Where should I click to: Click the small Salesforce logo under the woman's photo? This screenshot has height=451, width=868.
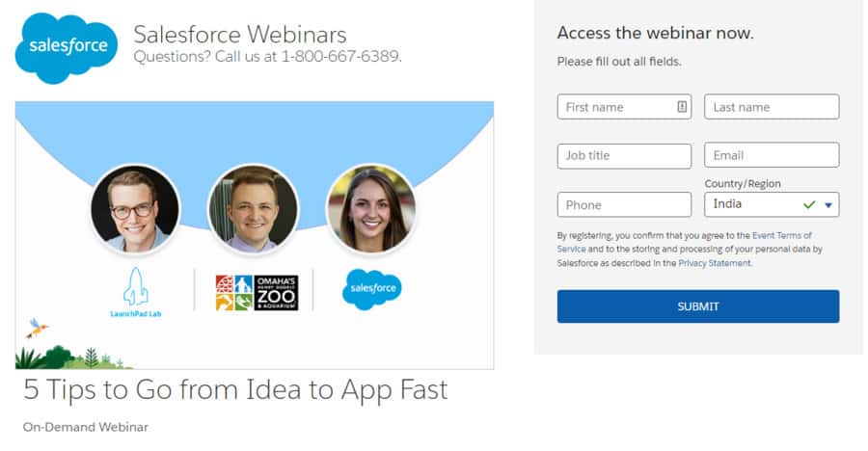click(x=372, y=289)
